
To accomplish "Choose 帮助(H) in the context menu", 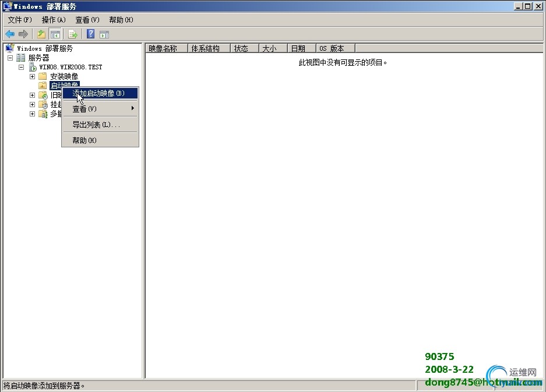I will (100, 140).
